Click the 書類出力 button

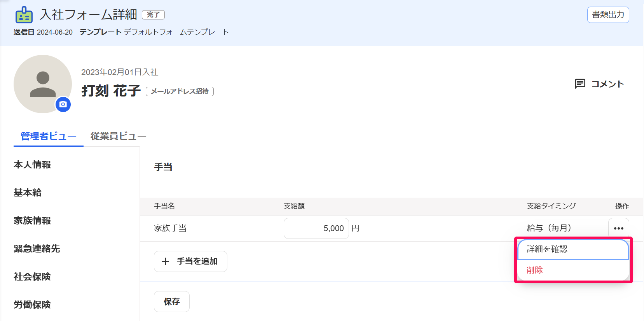click(x=608, y=15)
